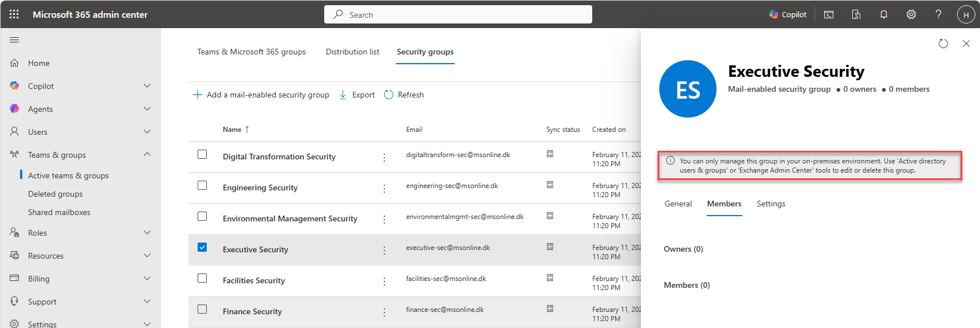Screen dimensions: 980x328
Task: Click the help question mark icon
Action: click(x=938, y=14)
